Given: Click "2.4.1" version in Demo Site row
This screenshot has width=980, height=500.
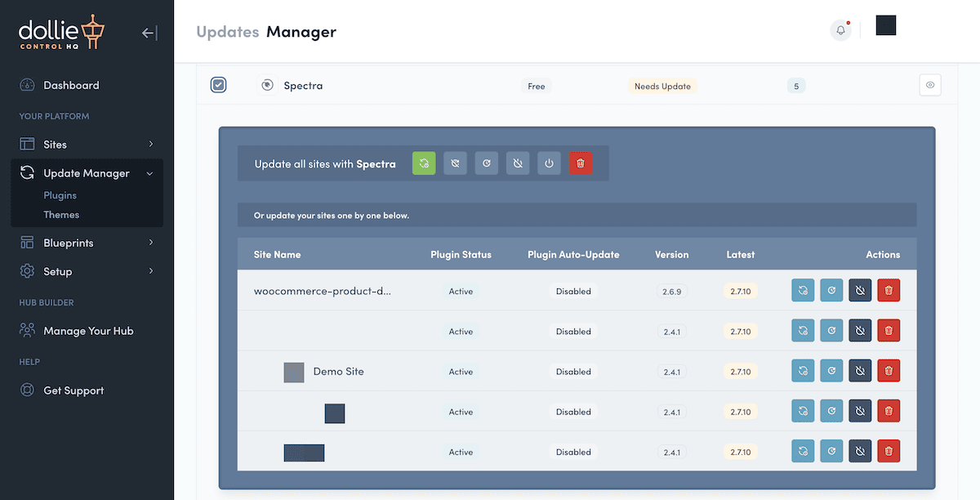Looking at the screenshot, I should coord(672,372).
